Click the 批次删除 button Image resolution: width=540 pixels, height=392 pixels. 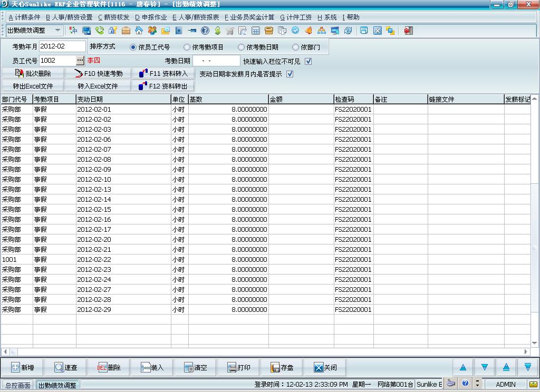click(x=33, y=73)
